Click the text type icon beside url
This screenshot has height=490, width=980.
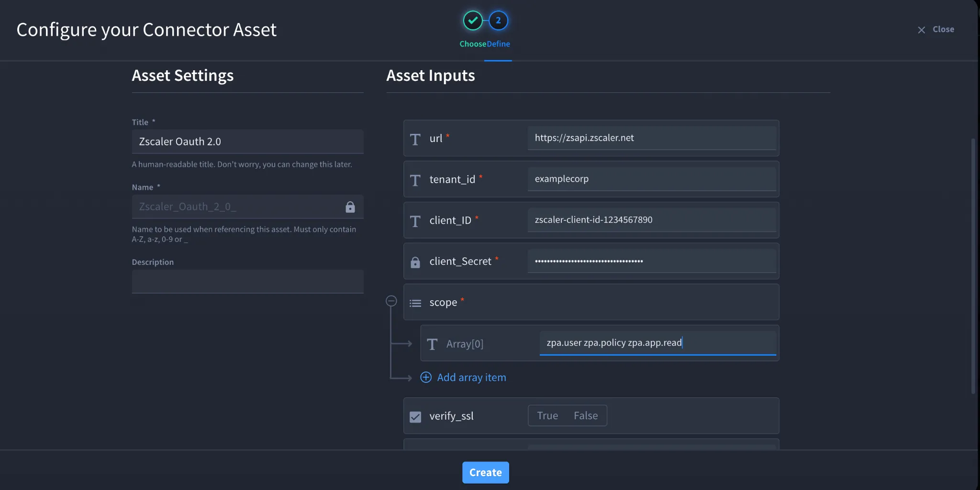pyautogui.click(x=415, y=139)
